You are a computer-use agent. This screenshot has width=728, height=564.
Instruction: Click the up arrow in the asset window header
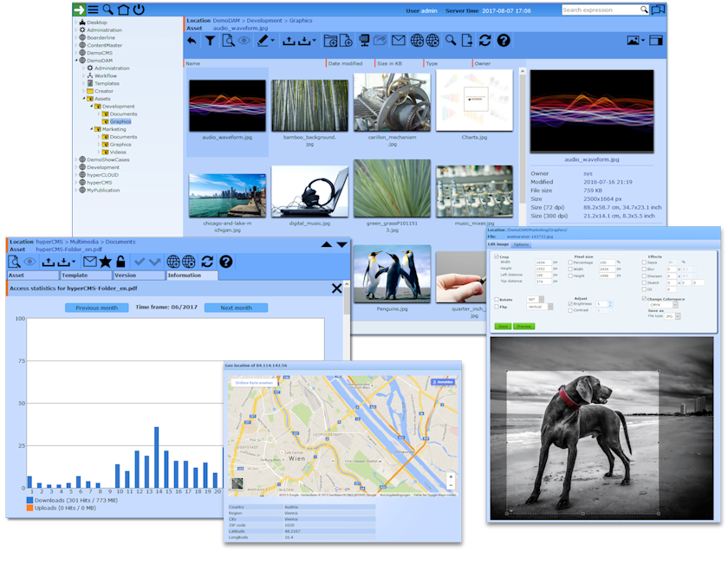coord(327,244)
